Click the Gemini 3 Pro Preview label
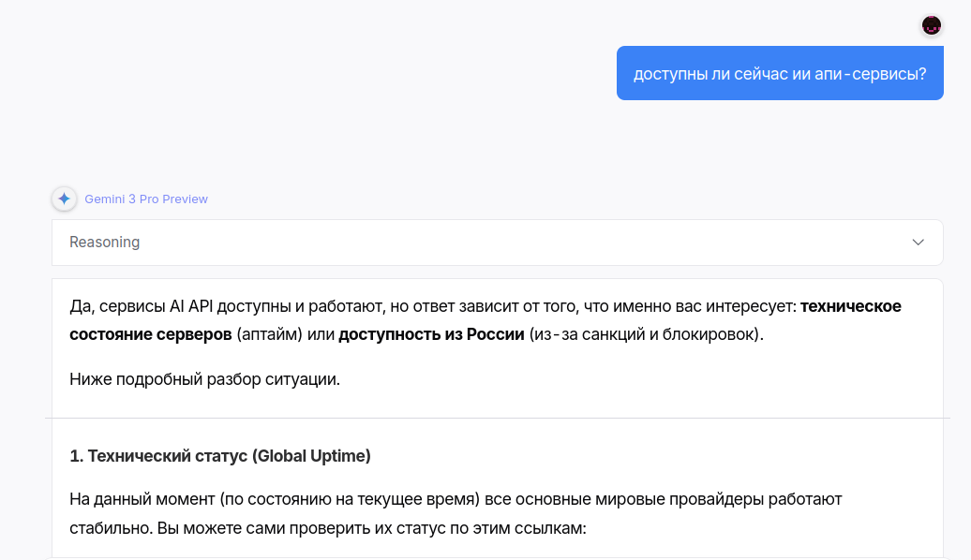971x560 pixels. 146,199
